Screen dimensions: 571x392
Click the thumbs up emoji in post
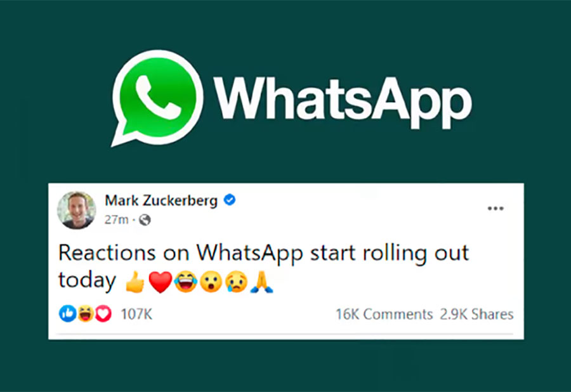(x=135, y=282)
